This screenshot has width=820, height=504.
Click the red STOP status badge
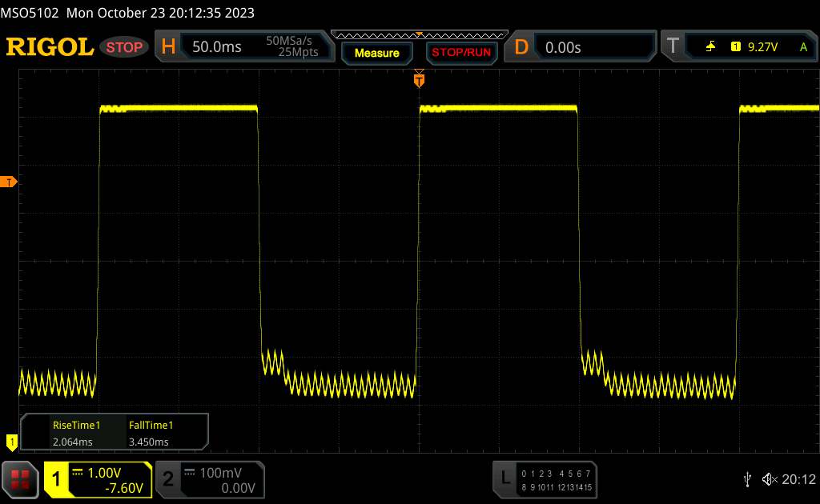pyautogui.click(x=126, y=47)
